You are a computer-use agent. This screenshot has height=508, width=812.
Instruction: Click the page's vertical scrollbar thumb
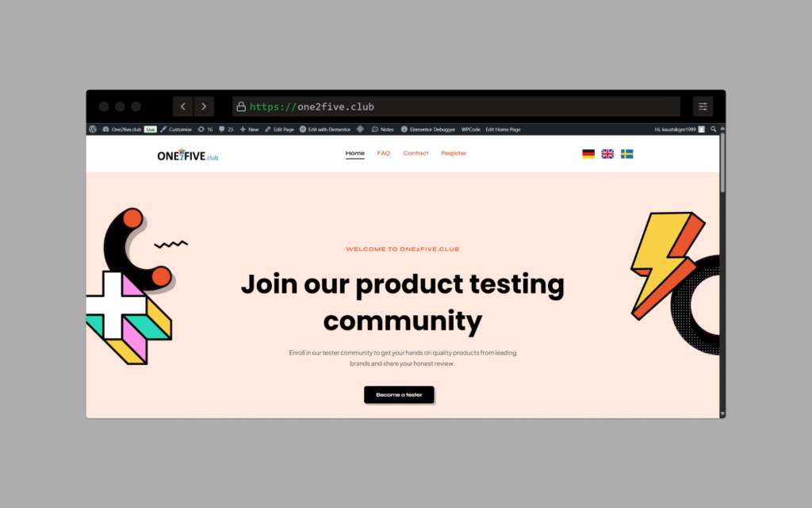tap(722, 162)
